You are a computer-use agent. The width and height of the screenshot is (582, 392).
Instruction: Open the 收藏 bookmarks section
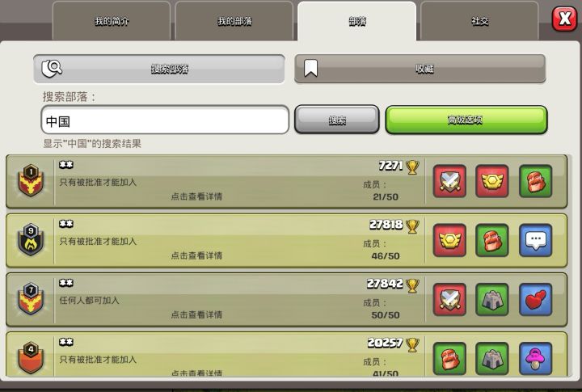tap(420, 69)
